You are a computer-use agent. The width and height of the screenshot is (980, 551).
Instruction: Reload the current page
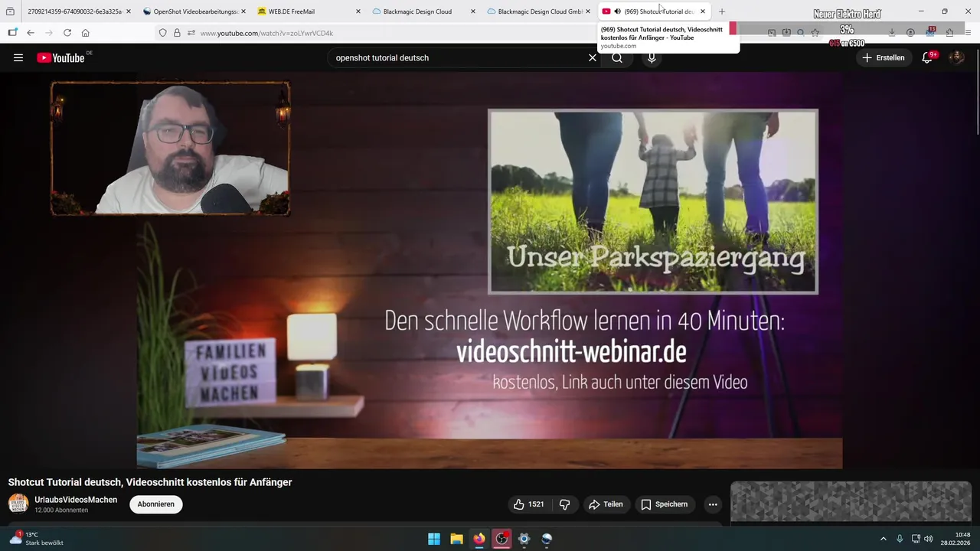point(67,33)
